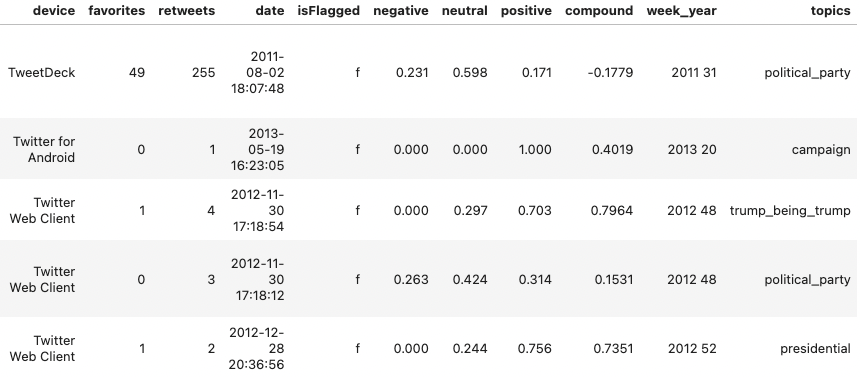Image resolution: width=860 pixels, height=377 pixels.
Task: Click the 255 retweets cell
Action: (x=203, y=72)
